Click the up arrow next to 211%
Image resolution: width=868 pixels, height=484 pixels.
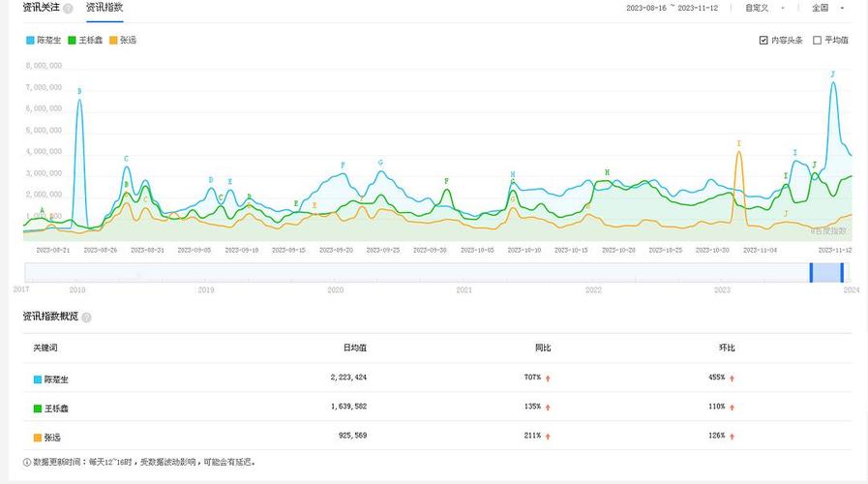(x=548, y=437)
